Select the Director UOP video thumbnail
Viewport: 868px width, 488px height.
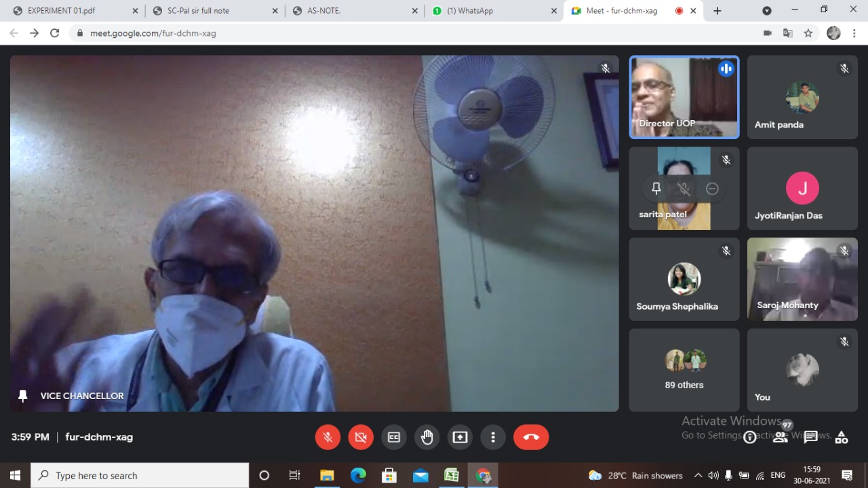pyautogui.click(x=684, y=97)
